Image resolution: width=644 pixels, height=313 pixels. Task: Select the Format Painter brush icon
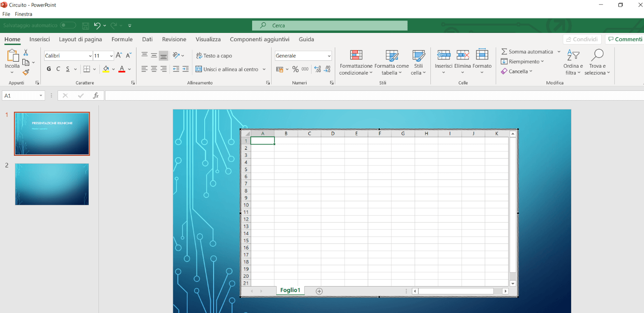click(x=26, y=72)
